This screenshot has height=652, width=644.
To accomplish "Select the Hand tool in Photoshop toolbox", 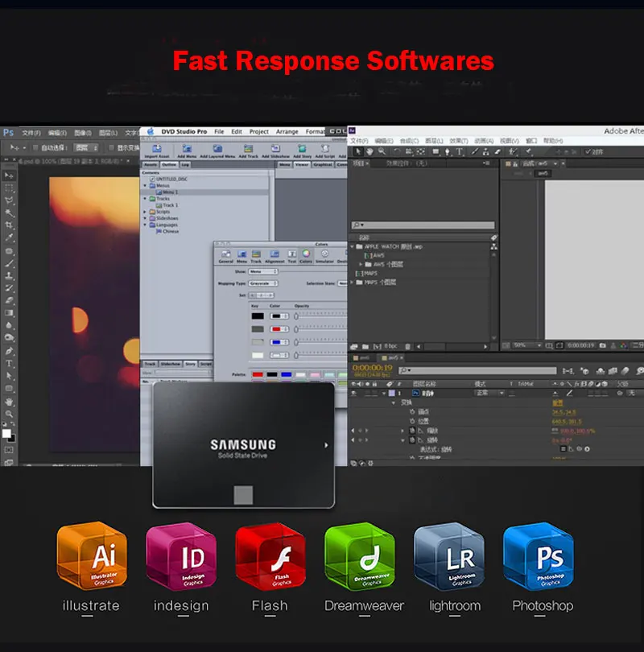I will pos(9,402).
